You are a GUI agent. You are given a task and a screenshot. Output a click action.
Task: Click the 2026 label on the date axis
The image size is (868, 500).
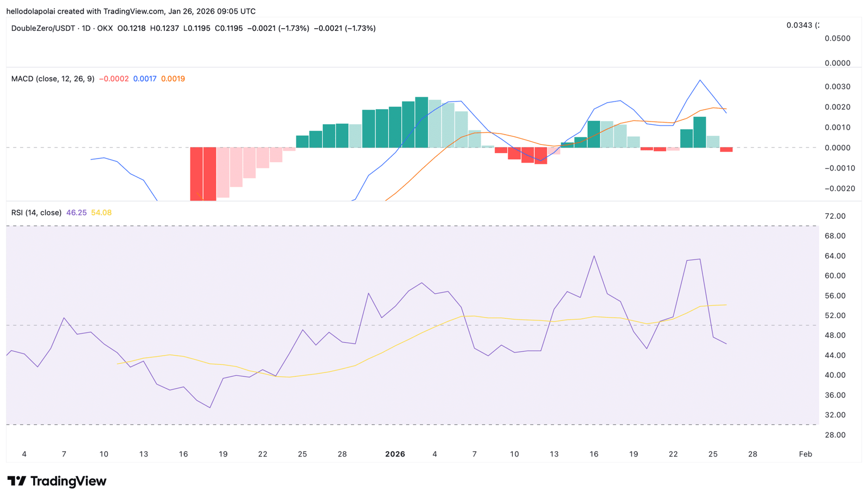pyautogui.click(x=395, y=454)
